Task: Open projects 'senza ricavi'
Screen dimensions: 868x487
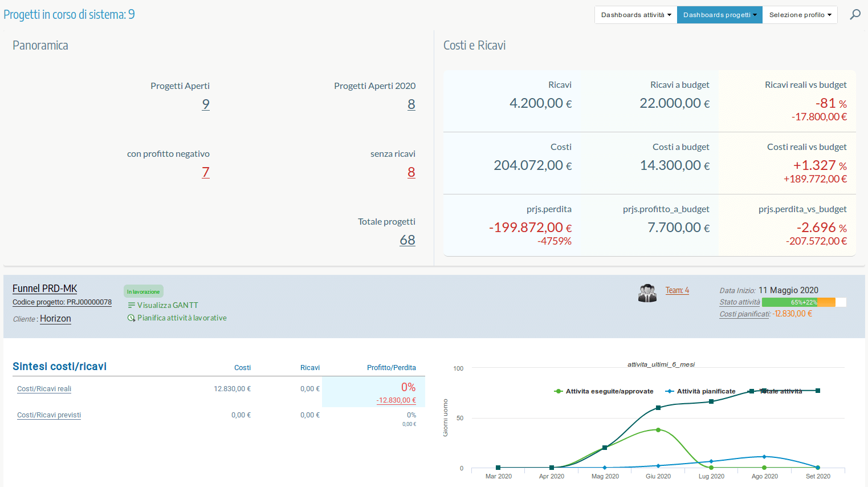Action: (411, 172)
